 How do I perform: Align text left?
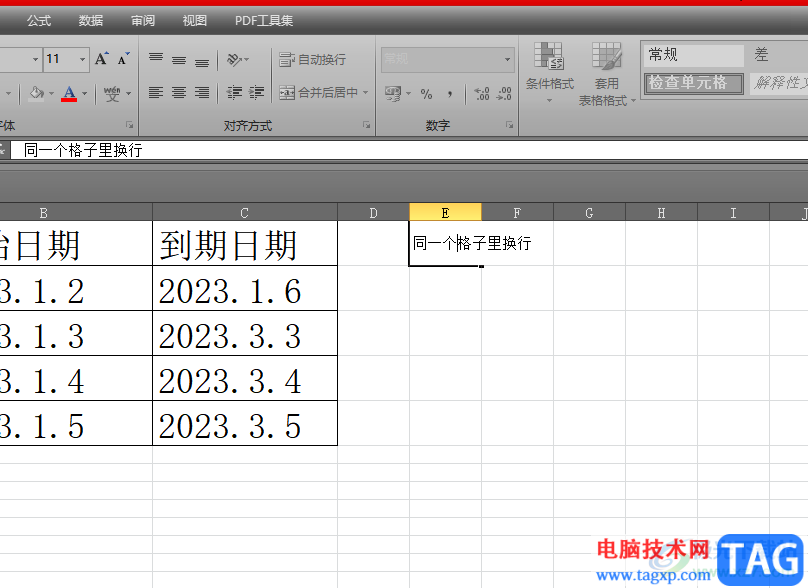point(156,93)
